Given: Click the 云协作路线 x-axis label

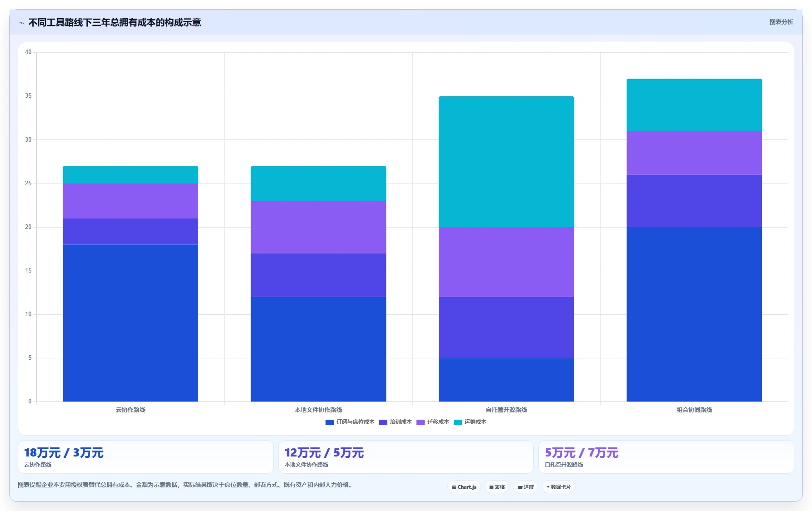Looking at the screenshot, I should point(130,410).
